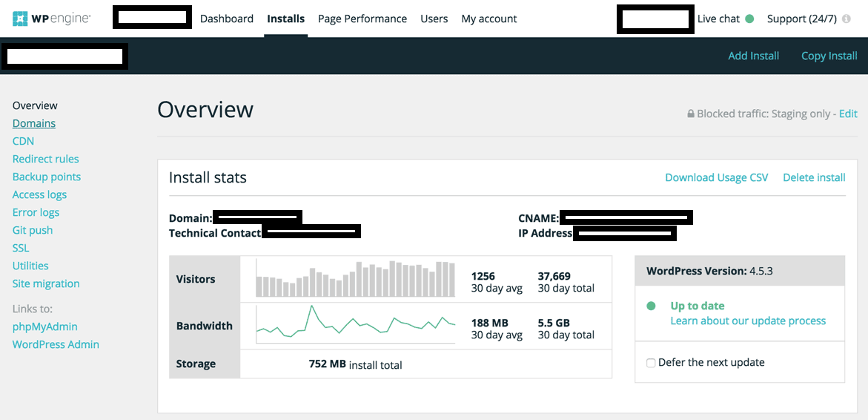View Access logs
Image resolution: width=868 pixels, height=420 pixels.
point(39,194)
